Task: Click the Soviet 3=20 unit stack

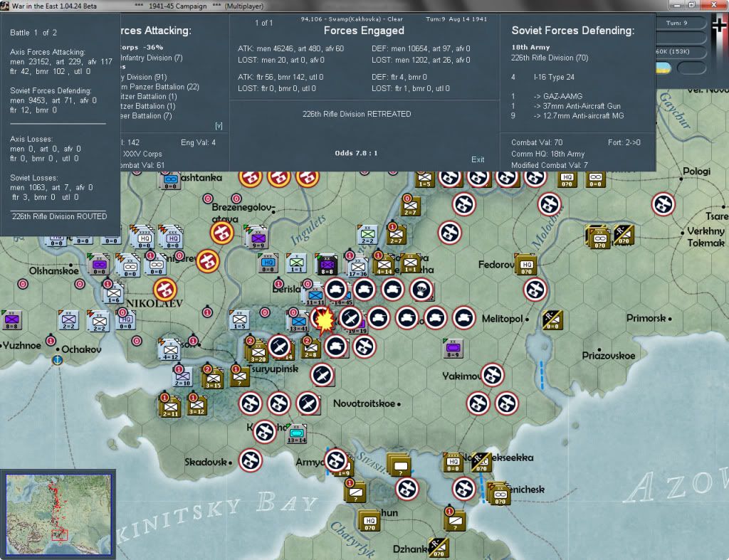Action: tap(258, 352)
